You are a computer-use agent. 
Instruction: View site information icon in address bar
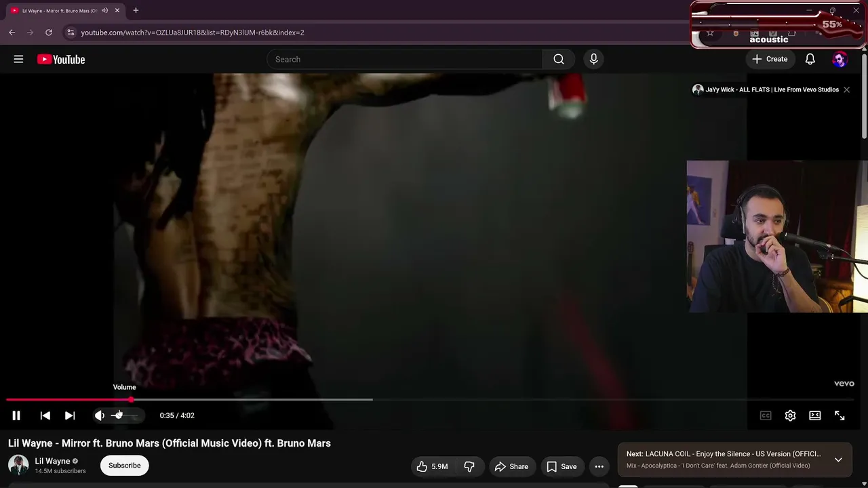click(71, 32)
